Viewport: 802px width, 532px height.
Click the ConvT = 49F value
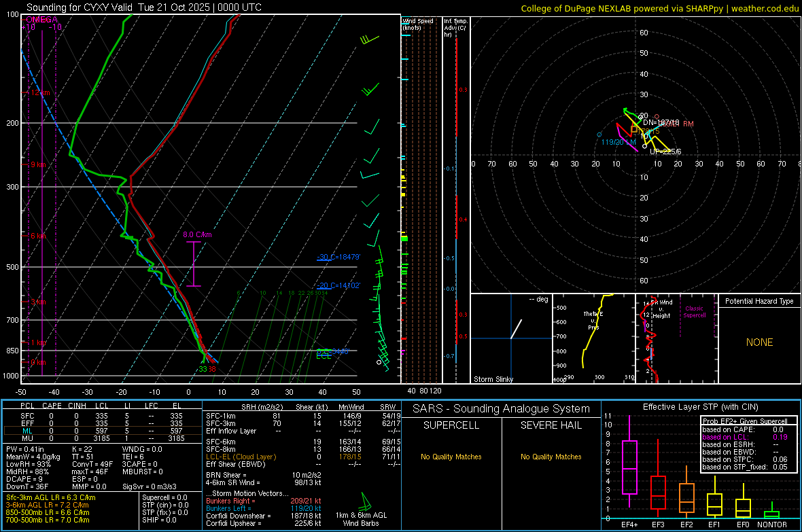(92, 464)
